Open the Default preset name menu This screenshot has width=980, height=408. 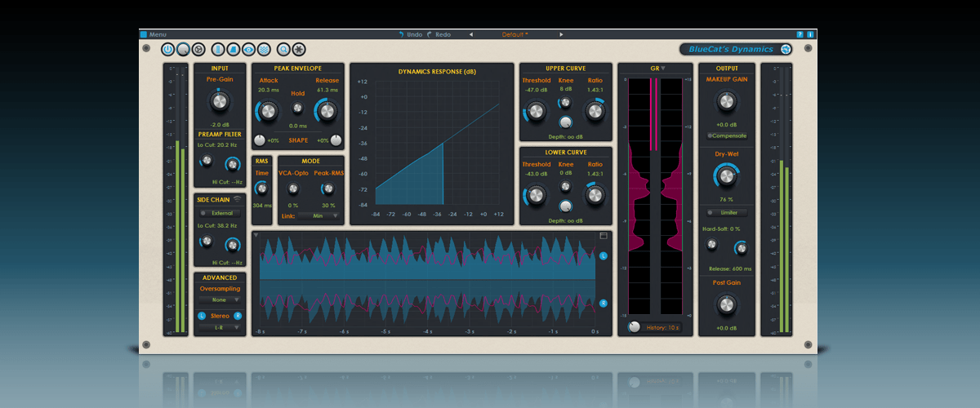pos(514,34)
